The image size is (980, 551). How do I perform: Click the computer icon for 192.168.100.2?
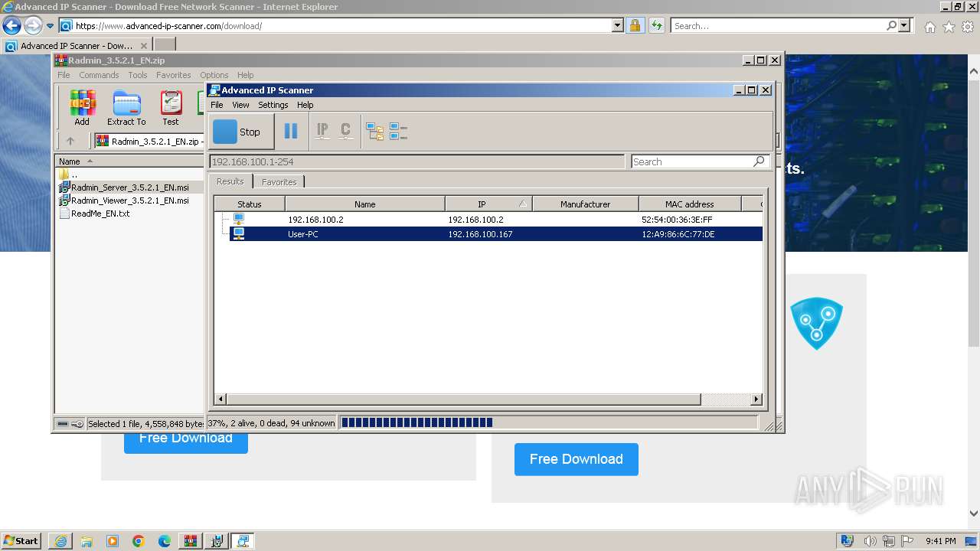click(x=238, y=220)
